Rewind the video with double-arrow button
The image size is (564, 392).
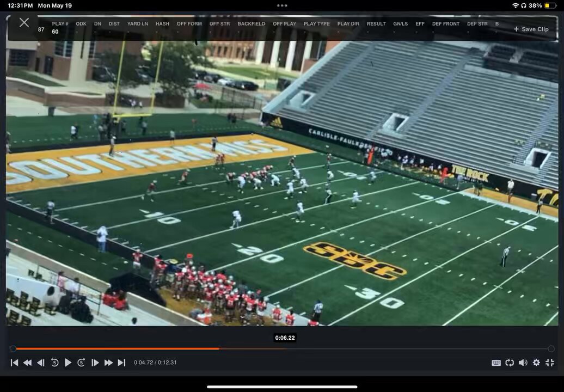(27, 363)
